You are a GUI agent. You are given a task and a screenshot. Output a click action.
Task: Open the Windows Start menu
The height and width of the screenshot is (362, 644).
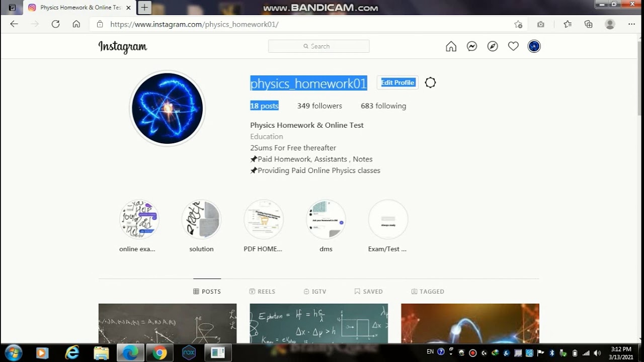13,353
